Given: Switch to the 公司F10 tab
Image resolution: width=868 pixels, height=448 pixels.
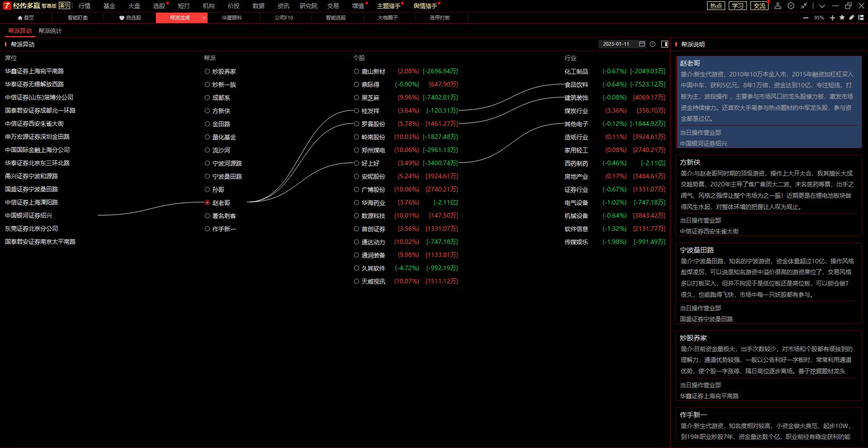Looking at the screenshot, I should click(284, 18).
